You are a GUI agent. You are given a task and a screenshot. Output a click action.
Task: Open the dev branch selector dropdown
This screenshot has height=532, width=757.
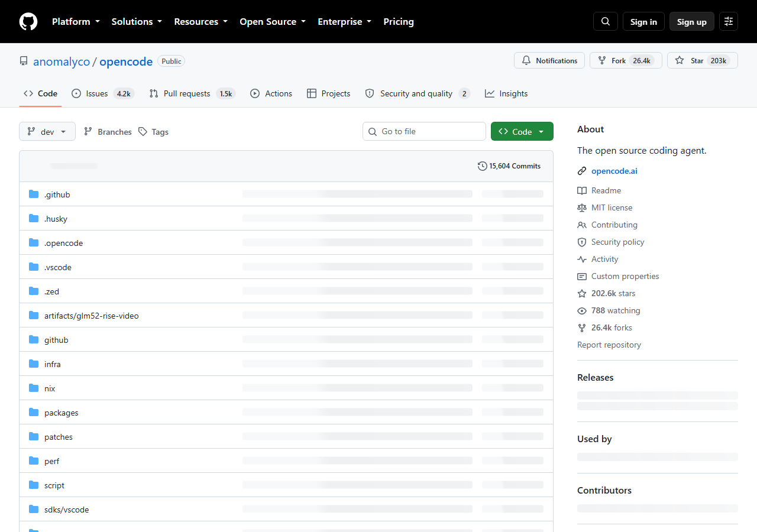tap(47, 131)
